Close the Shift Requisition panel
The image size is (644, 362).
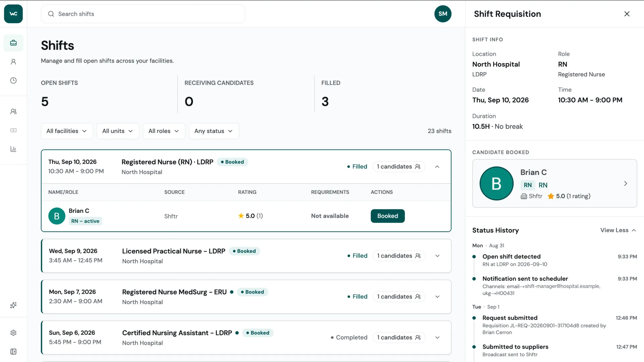click(x=627, y=14)
